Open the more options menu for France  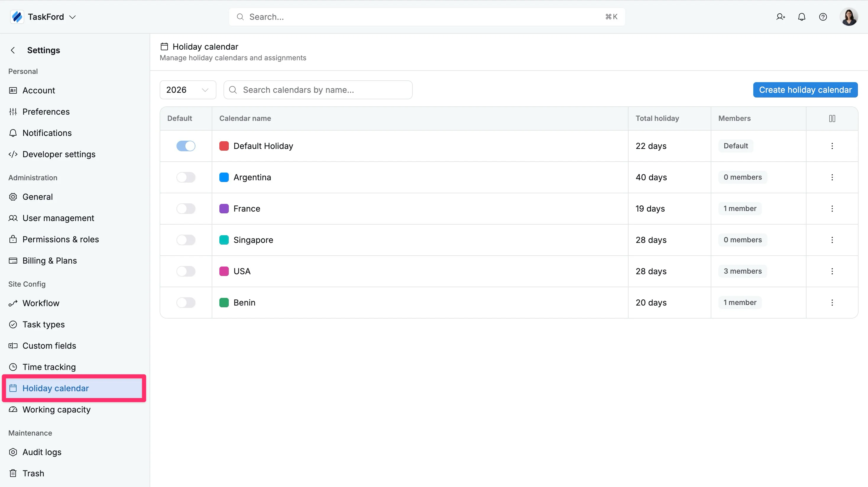point(832,208)
